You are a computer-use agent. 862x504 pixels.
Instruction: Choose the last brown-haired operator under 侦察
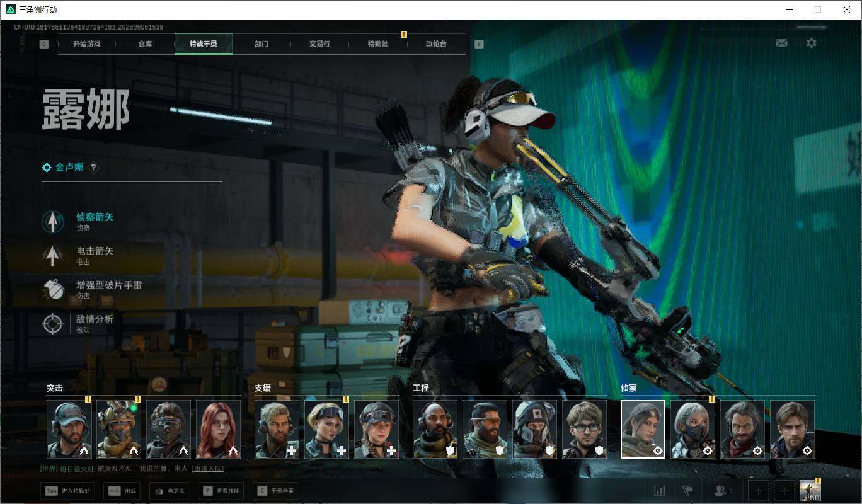793,430
